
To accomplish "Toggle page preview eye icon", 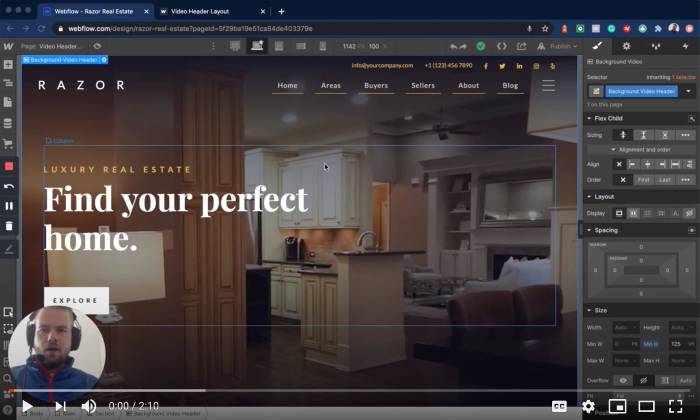I will coord(97,46).
